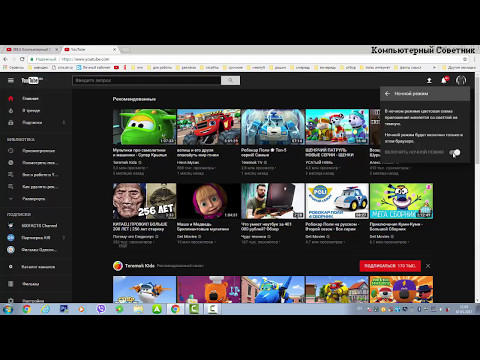Open the YouTube hamburger guide menu
This screenshot has height=360, width=480.
11,80
